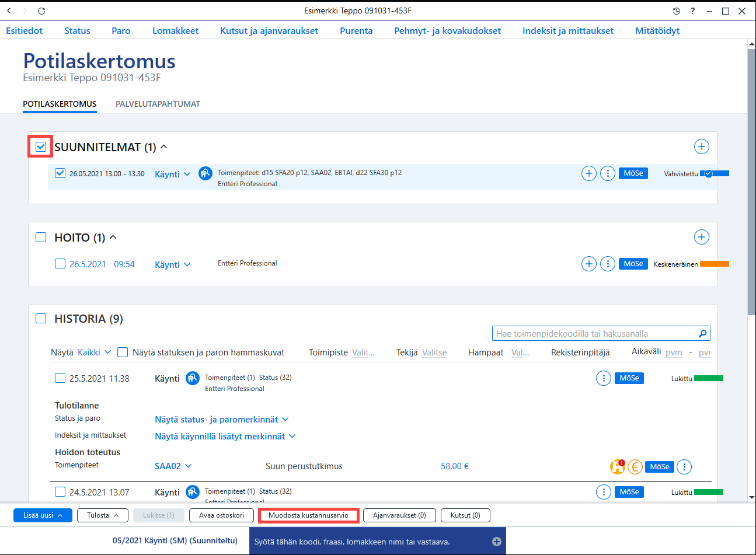756x555 pixels.
Task: Tick the HOITO section checkbox
Action: pos(41,238)
